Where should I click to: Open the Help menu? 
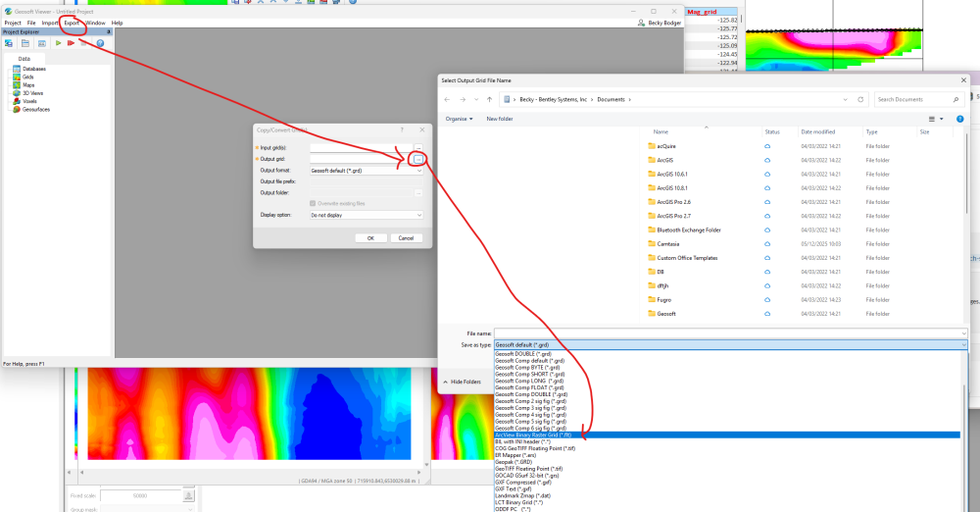[117, 24]
